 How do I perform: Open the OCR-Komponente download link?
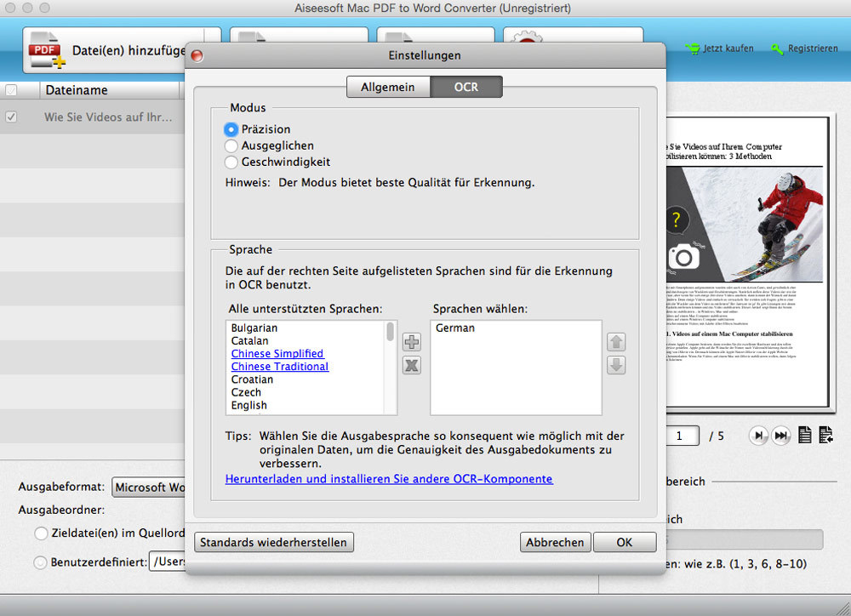click(x=389, y=479)
